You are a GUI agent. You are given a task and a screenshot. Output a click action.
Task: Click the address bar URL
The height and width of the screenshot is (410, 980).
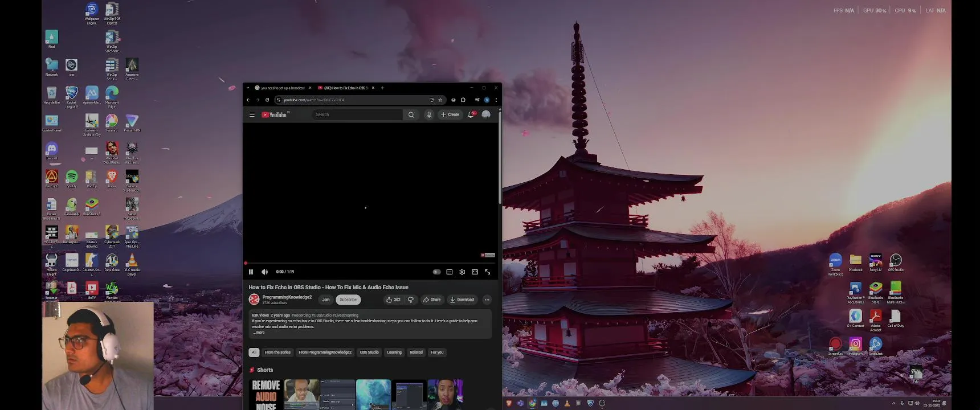pos(314,100)
